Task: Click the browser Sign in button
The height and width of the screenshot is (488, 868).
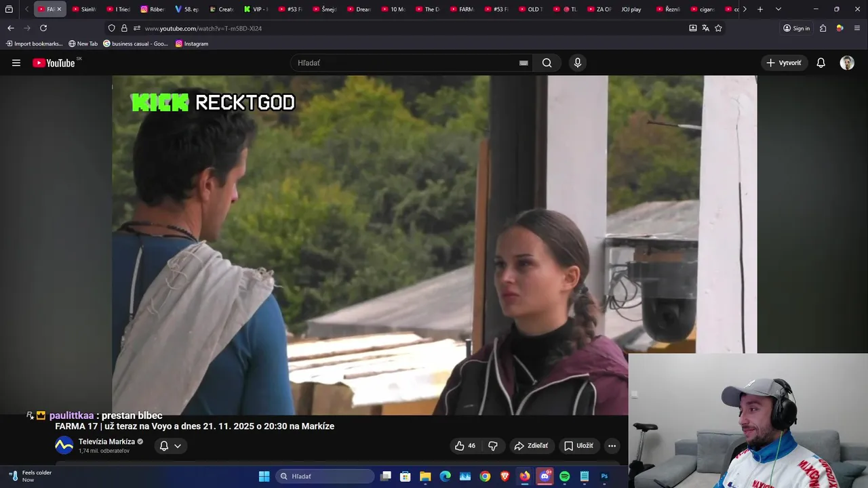Action: [x=796, y=28]
